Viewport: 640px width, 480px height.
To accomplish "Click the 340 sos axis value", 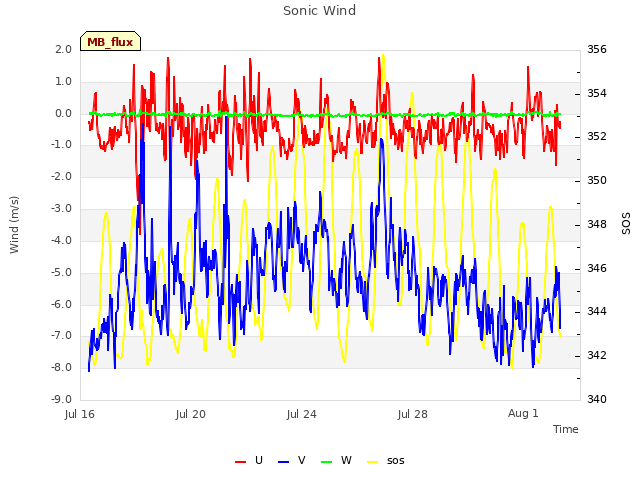I will [597, 399].
